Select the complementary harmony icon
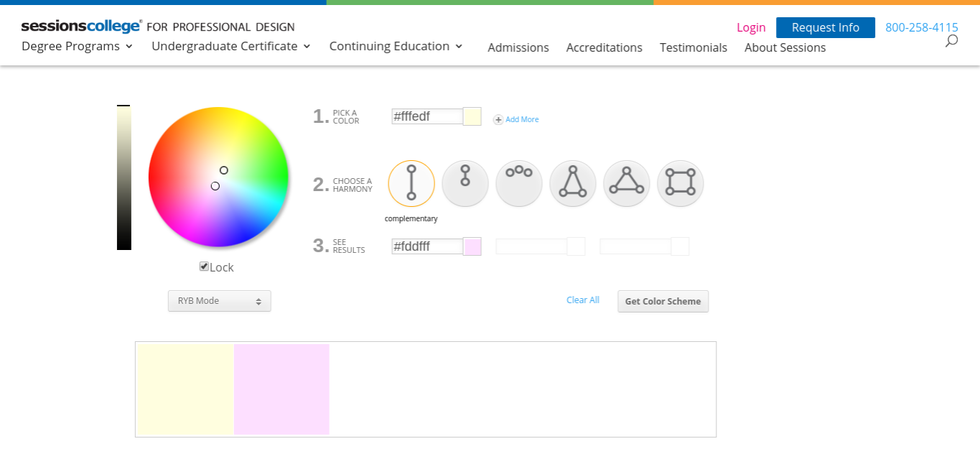980x449 pixels. coord(411,183)
